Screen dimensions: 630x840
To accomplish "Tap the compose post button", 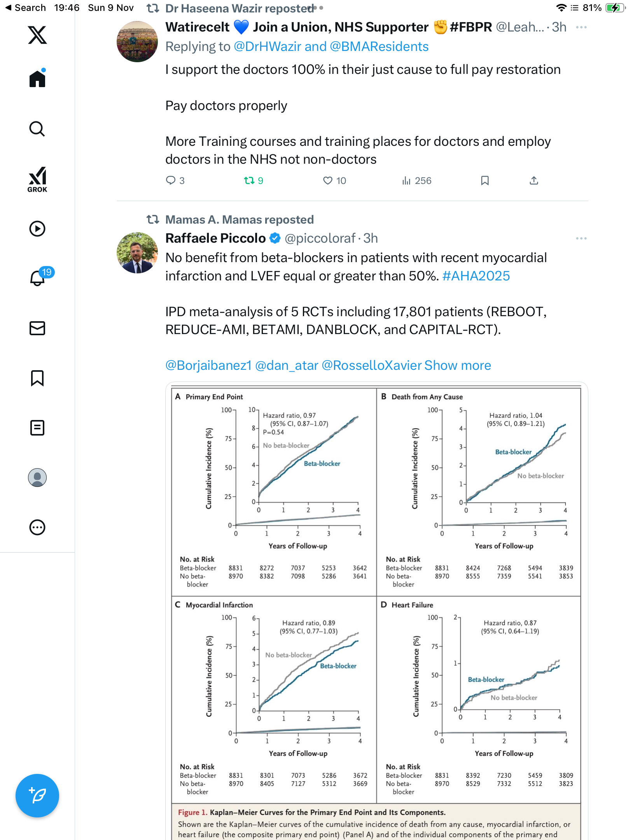I will point(37,796).
